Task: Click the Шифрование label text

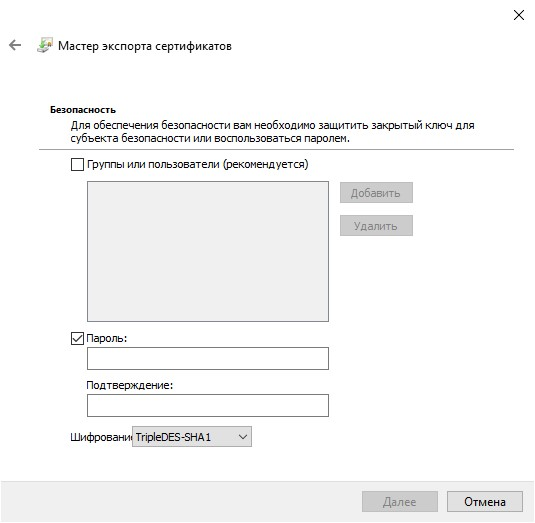Action: click(101, 437)
